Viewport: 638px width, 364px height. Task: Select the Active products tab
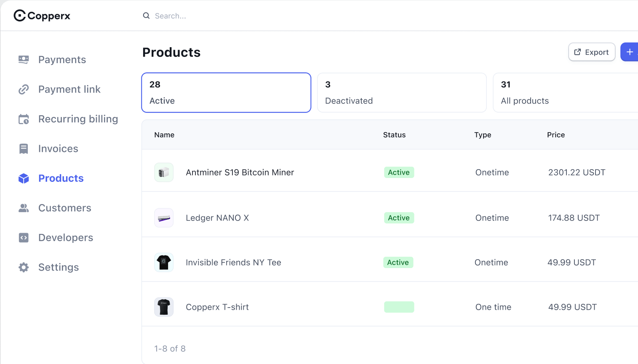point(226,93)
